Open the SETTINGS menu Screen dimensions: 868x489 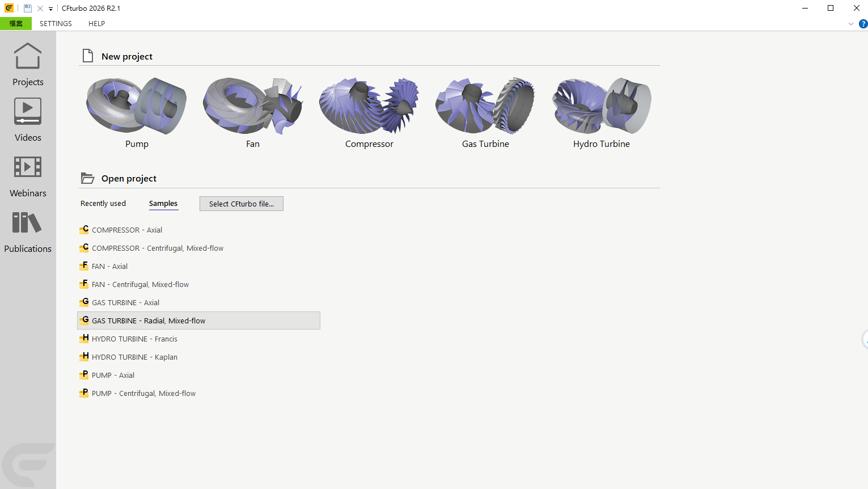56,24
